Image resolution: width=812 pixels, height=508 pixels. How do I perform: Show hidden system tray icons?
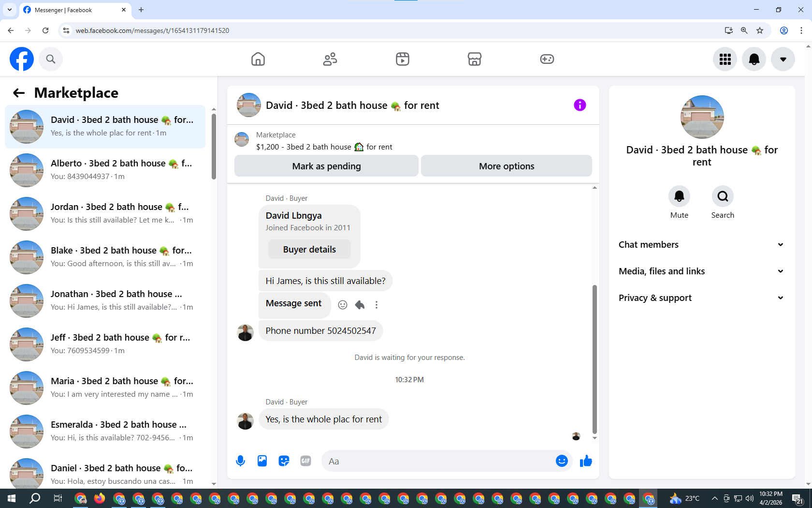(714, 498)
